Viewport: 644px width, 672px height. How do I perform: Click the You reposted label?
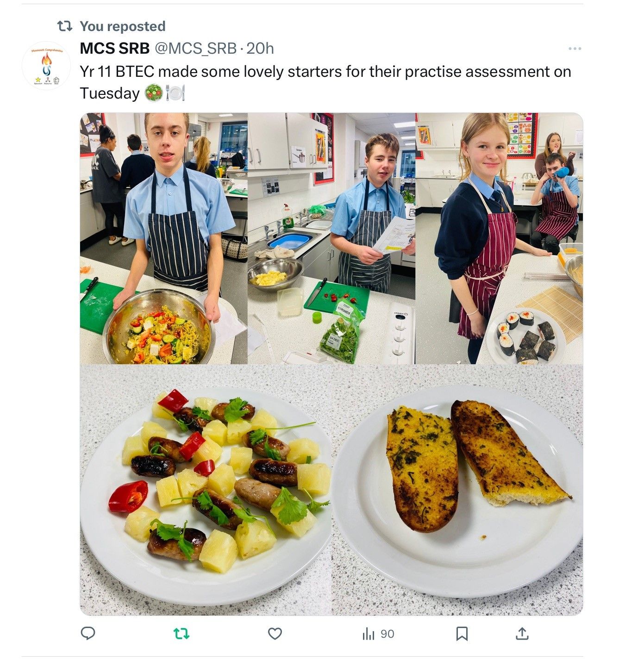click(x=123, y=26)
